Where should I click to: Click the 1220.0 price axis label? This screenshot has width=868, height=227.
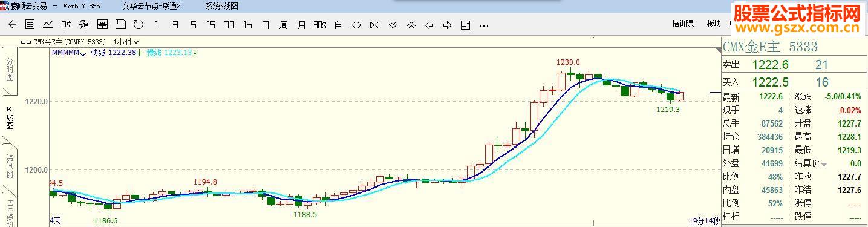pyautogui.click(x=36, y=101)
